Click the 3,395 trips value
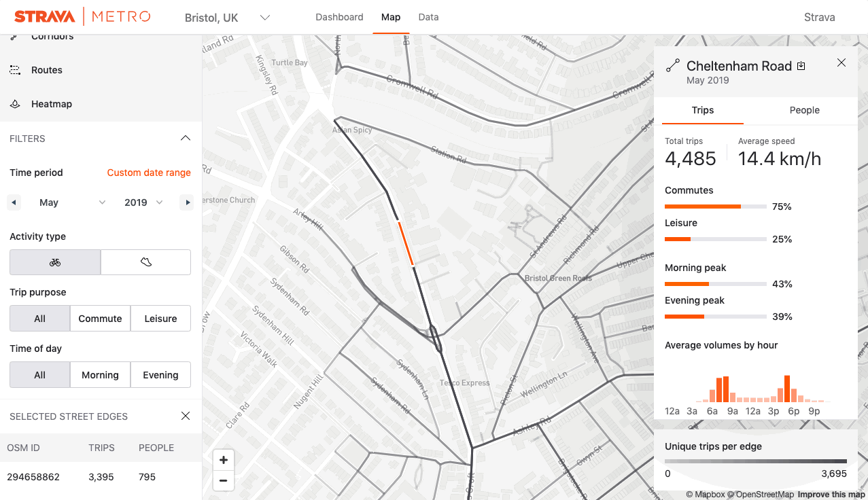The width and height of the screenshot is (868, 500). [x=101, y=477]
